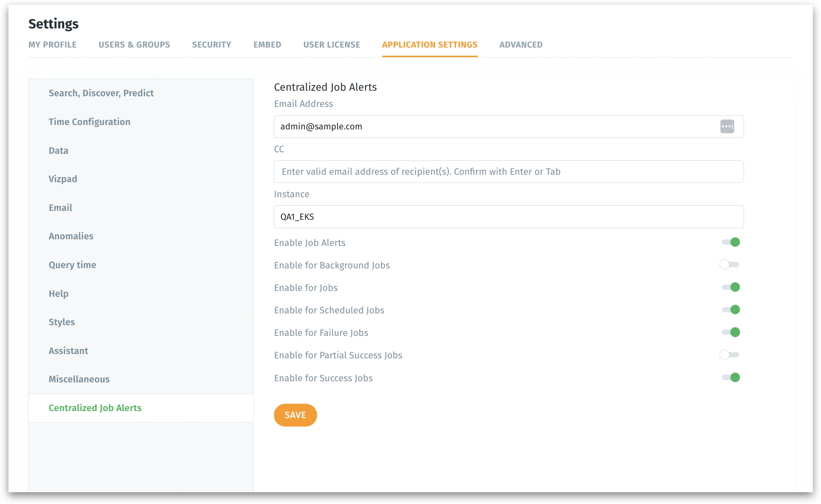Enable alerts for Background Jobs
The height and width of the screenshot is (504, 821).
pyautogui.click(x=729, y=265)
